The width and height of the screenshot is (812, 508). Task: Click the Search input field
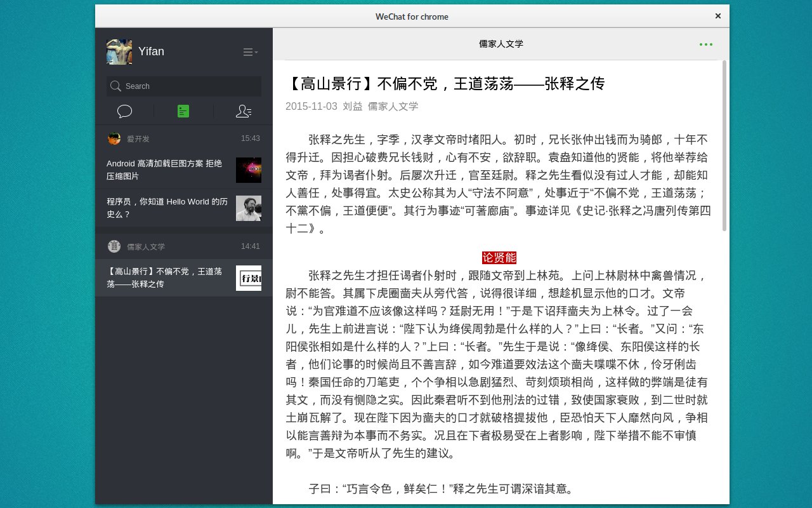tap(184, 86)
